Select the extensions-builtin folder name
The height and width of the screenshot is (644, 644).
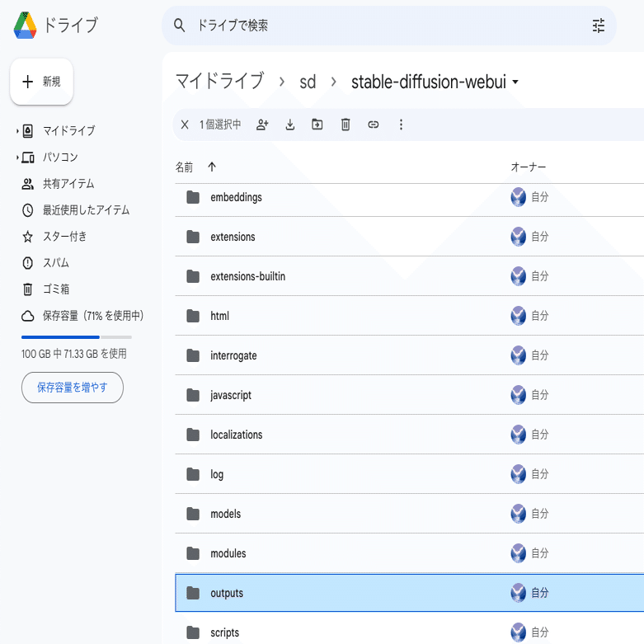[247, 276]
